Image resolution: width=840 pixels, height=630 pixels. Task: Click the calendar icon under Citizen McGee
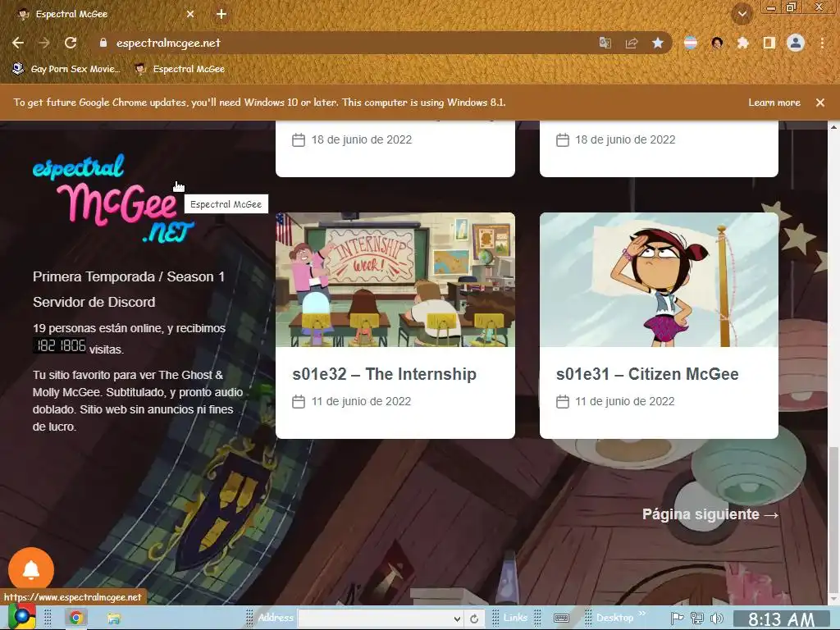tap(563, 401)
